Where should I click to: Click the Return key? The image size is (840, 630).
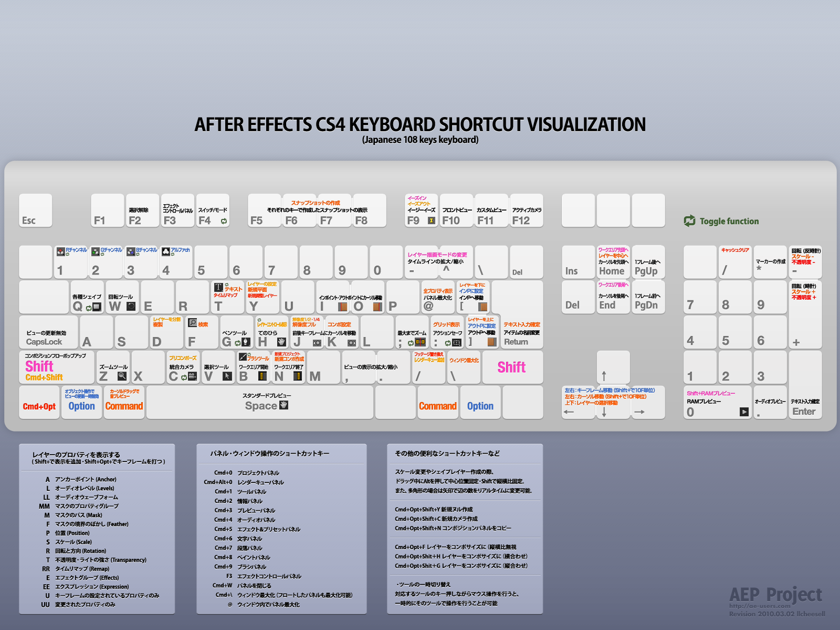[x=522, y=332]
